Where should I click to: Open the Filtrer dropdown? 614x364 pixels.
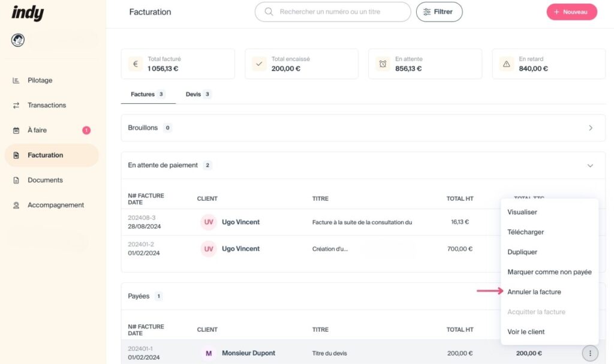click(439, 11)
